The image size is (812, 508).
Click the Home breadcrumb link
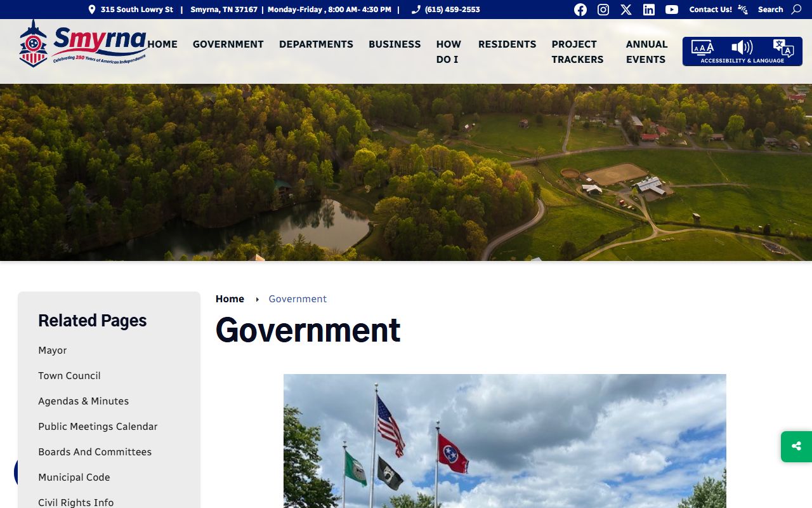[x=230, y=298]
